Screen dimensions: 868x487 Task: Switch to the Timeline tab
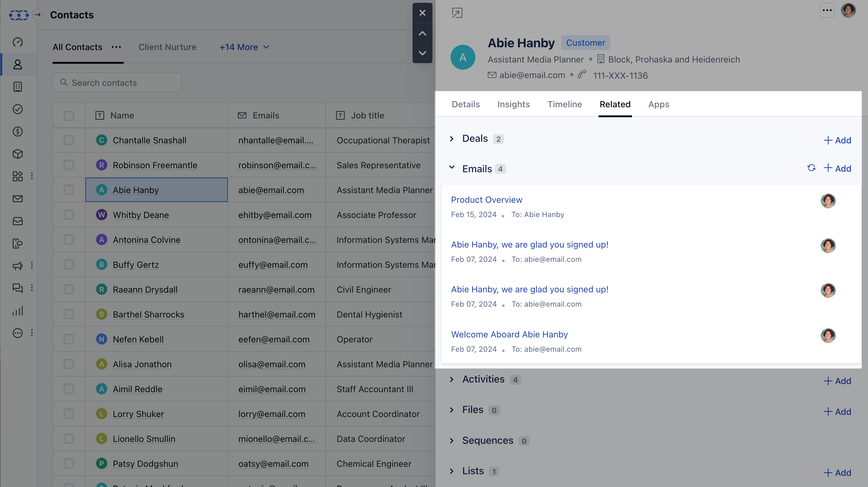point(565,104)
